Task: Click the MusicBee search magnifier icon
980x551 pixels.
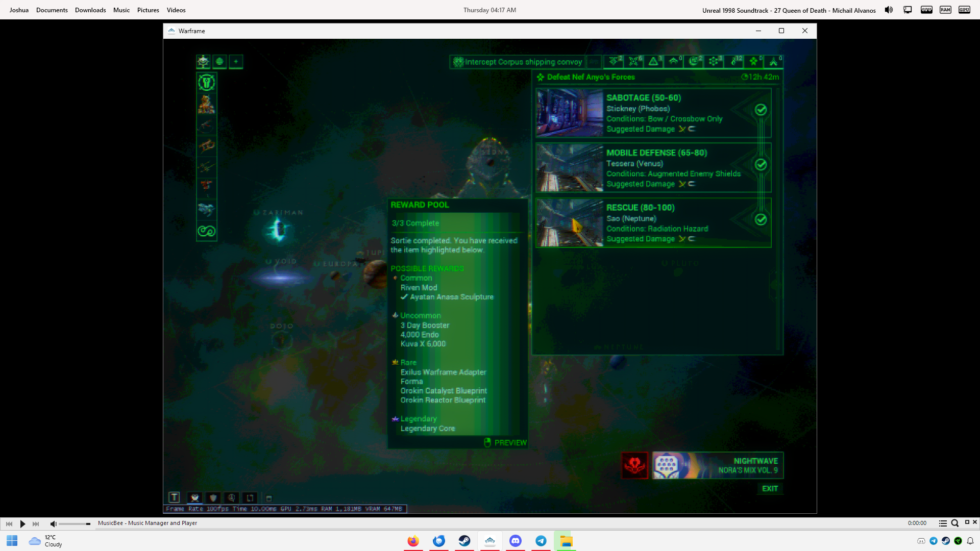Action: [955, 523]
